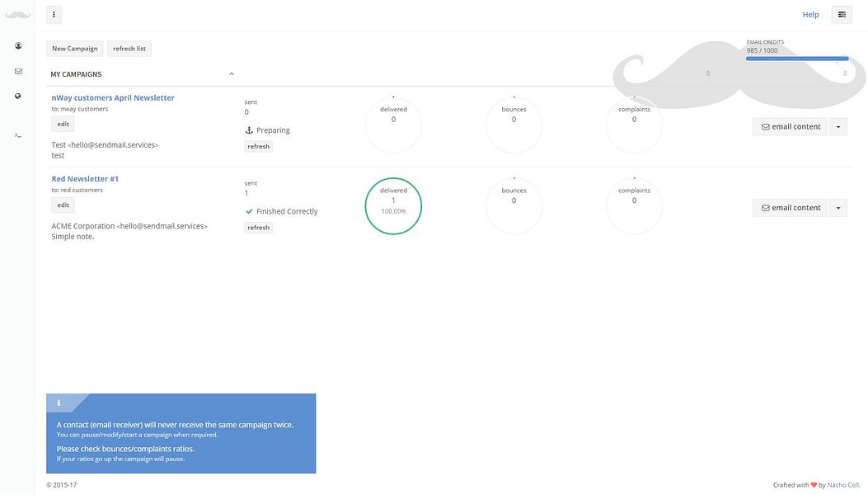Click the green delivered 100% circle

click(x=393, y=206)
